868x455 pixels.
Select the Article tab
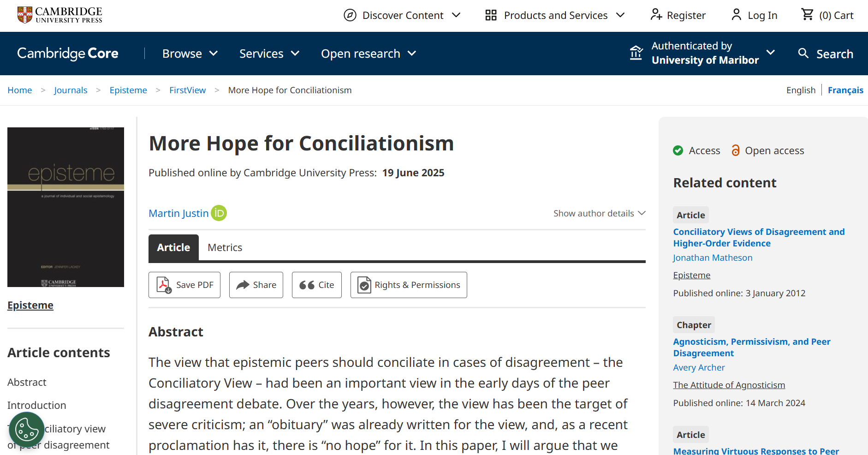point(173,247)
